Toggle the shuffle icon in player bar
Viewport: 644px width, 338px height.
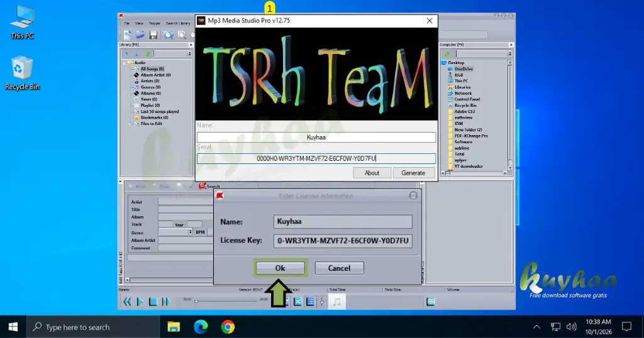point(297,302)
